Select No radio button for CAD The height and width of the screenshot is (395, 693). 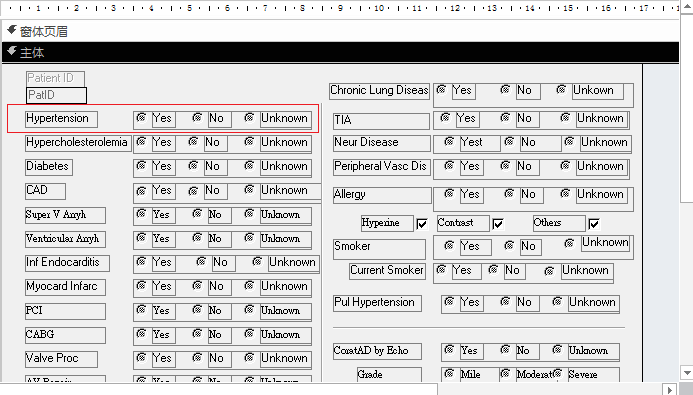[193, 191]
